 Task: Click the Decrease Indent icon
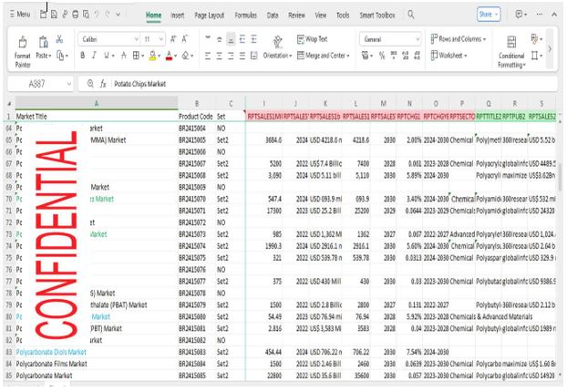[x=242, y=38]
